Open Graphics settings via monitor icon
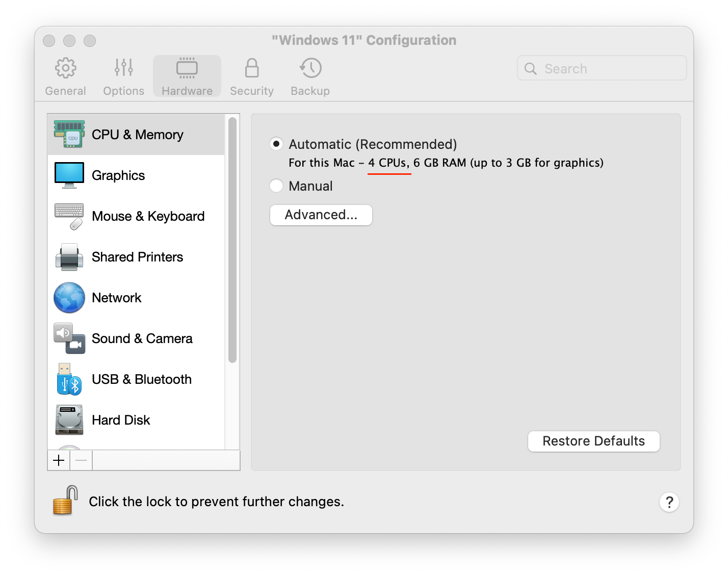Viewport: 728px width, 576px height. 69,175
